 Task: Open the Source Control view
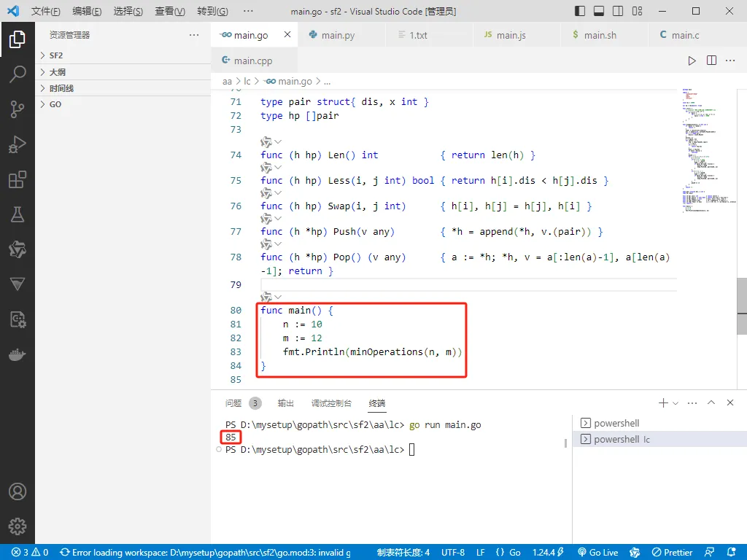coord(18,109)
